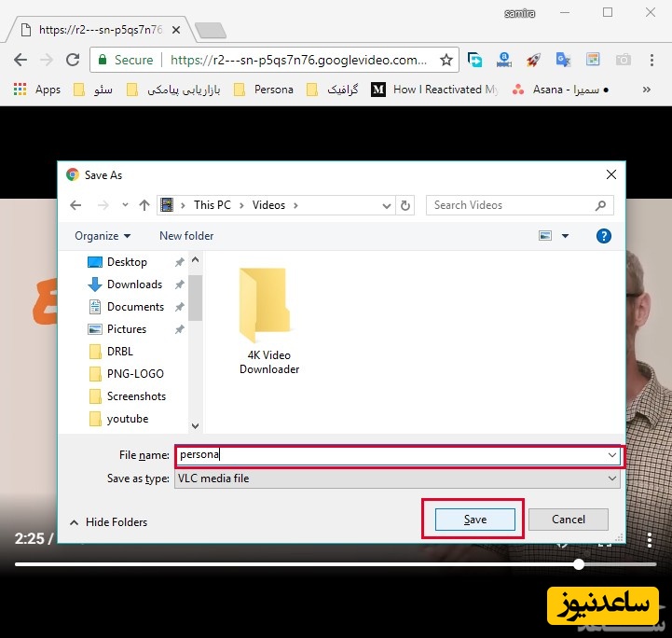672x638 pixels.
Task: Reload the page in Chrome
Action: point(73,60)
